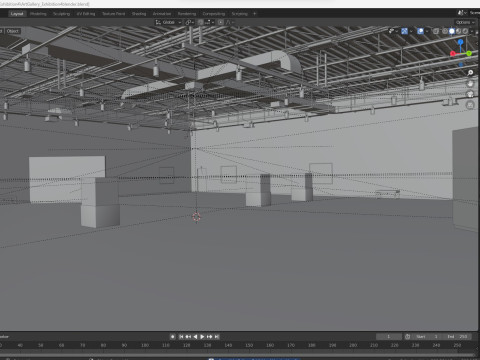Click the jump to end frame button
The image size is (480, 360).
click(x=217, y=337)
